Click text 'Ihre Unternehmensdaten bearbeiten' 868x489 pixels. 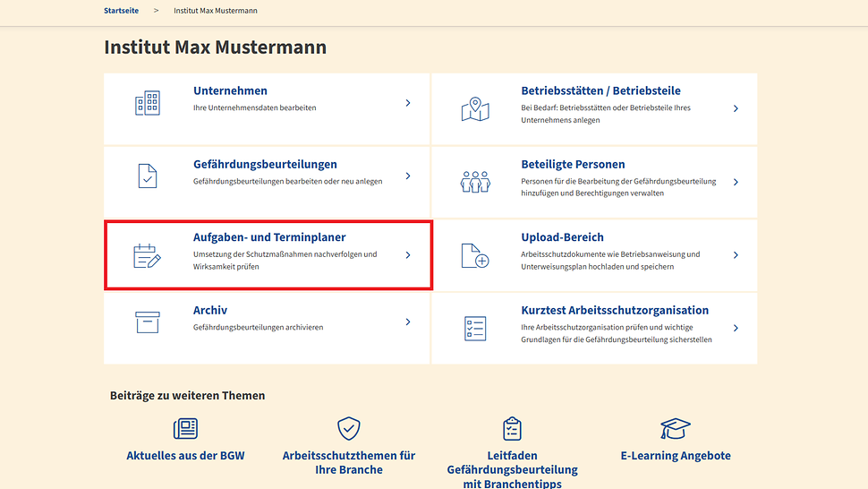[x=255, y=108]
